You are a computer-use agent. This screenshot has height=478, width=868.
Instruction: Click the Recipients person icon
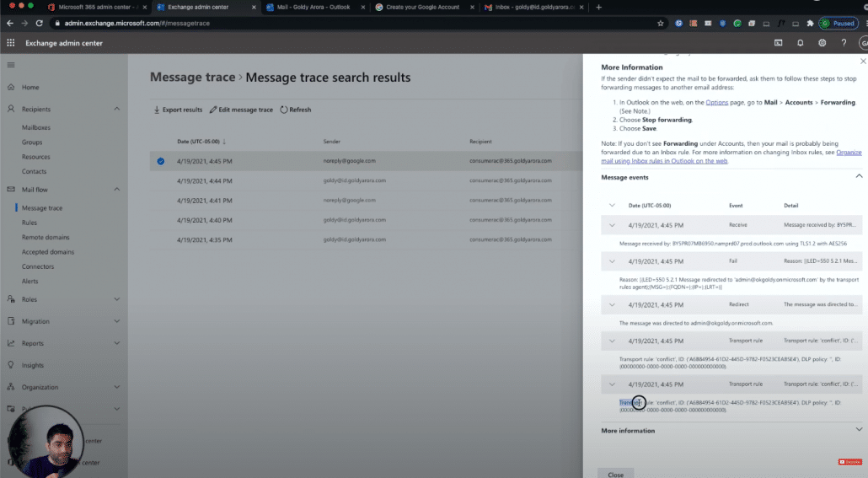(11, 109)
